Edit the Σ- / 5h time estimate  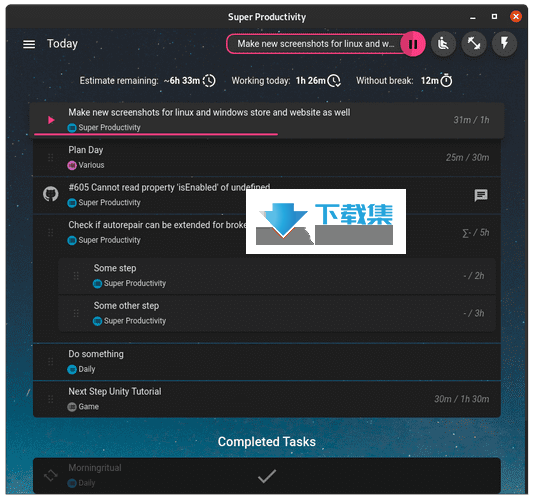click(476, 233)
